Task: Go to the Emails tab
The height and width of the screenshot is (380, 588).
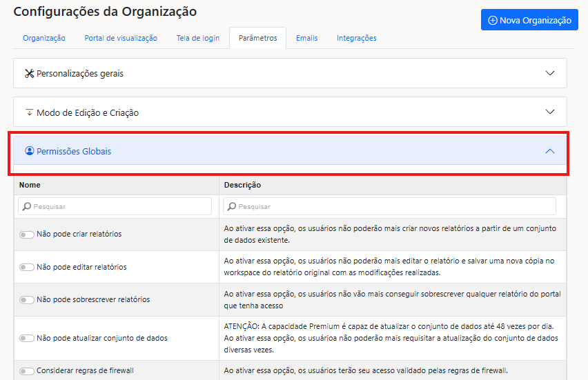Action: [306, 38]
